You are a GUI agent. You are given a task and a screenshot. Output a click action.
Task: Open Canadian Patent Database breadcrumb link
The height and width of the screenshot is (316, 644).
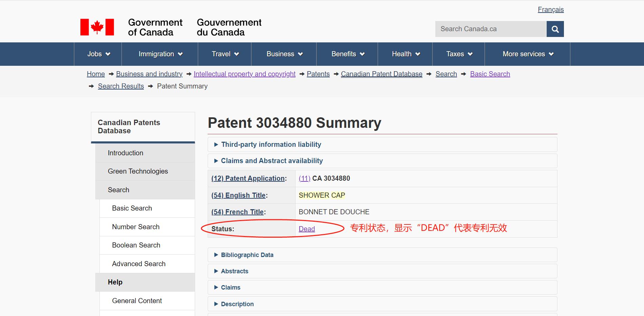tap(381, 74)
